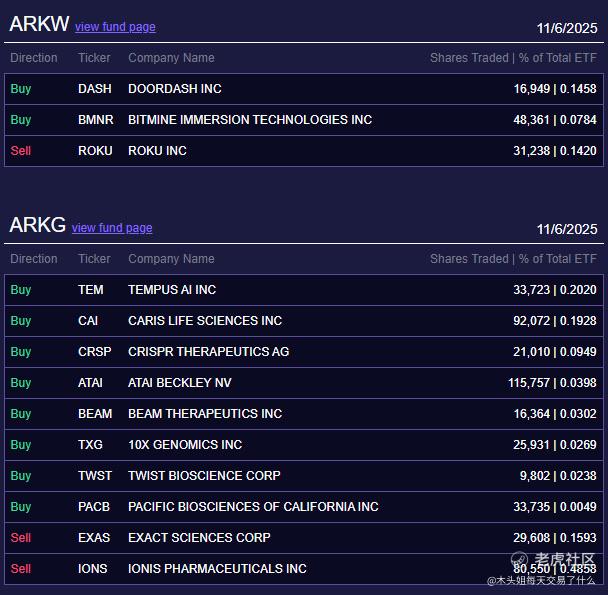
Task: Click 10X GENOMICS INC company name
Action: point(185,445)
